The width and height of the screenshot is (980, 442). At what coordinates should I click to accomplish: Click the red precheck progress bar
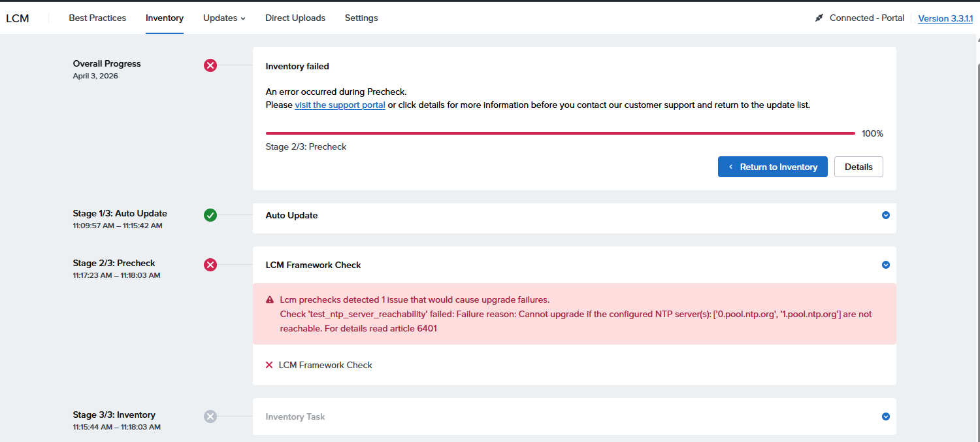pyautogui.click(x=560, y=133)
